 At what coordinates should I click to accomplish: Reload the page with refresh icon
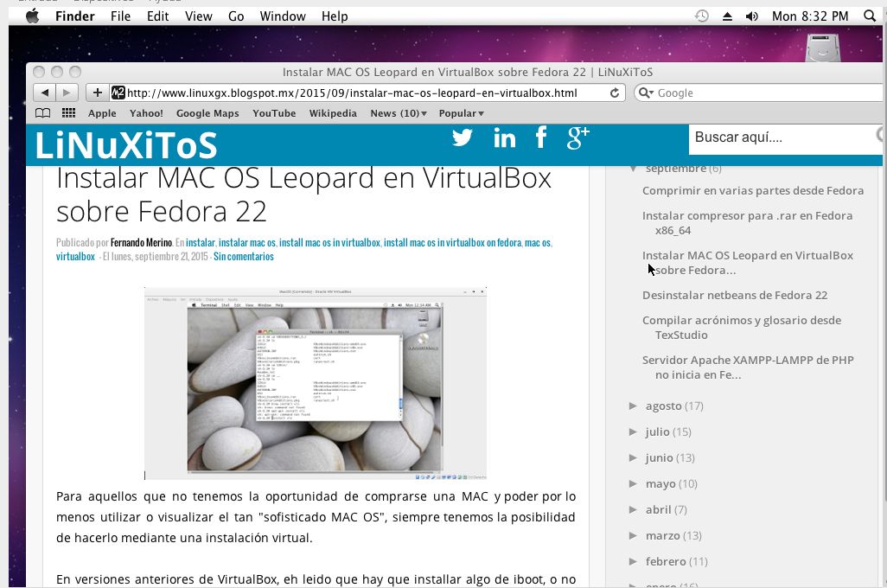tap(615, 93)
